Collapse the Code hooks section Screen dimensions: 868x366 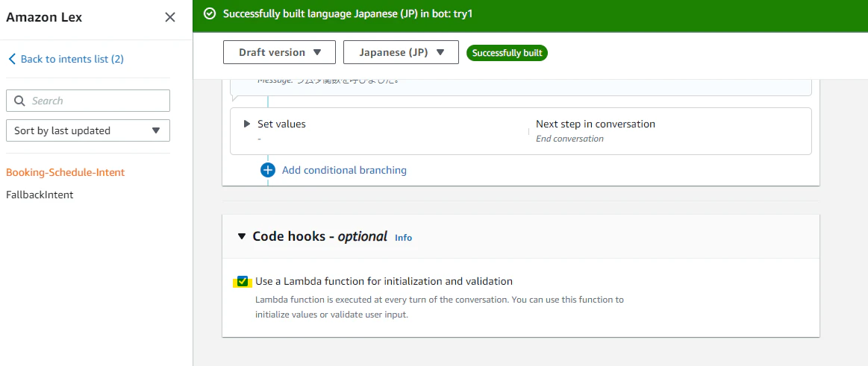[241, 236]
